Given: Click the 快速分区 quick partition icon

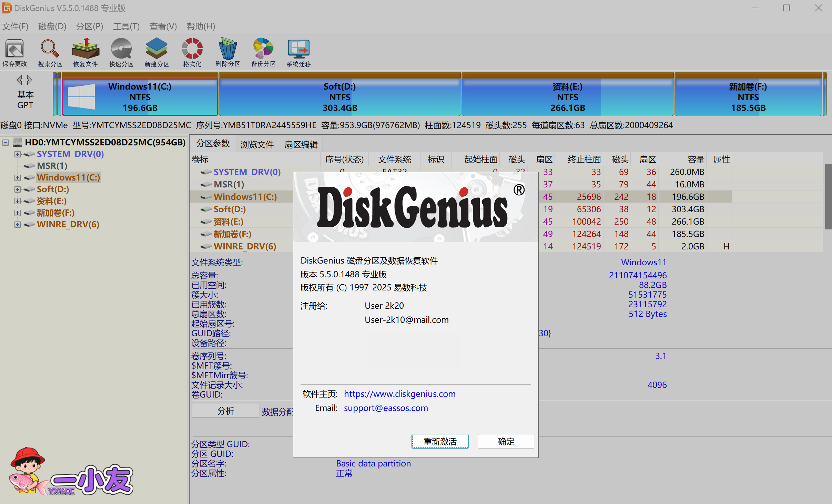Looking at the screenshot, I should point(121,52).
